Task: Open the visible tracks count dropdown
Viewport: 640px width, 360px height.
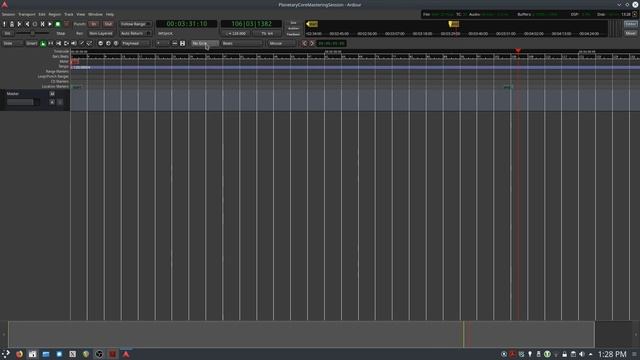Action: (162, 43)
